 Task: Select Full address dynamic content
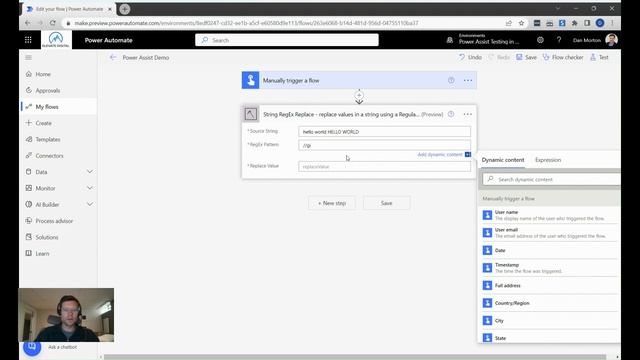(550, 285)
